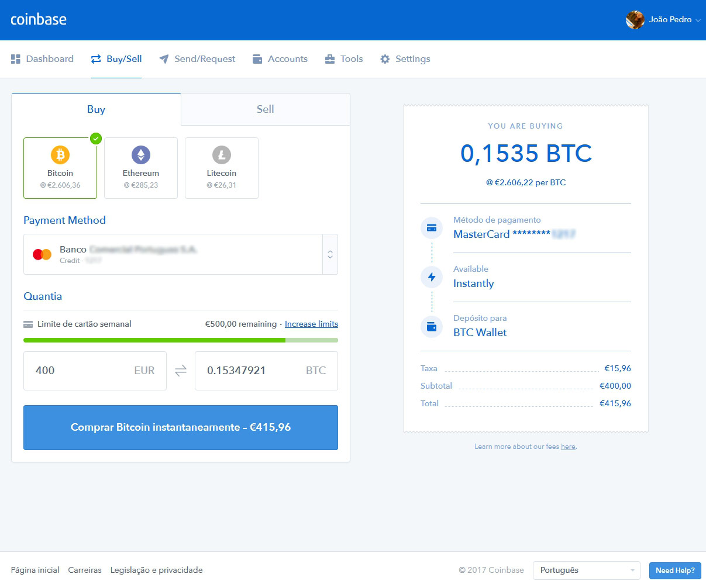Click the @ €2.606,22 per BTC text
Viewport: 706px width, 588px height.
(x=526, y=182)
